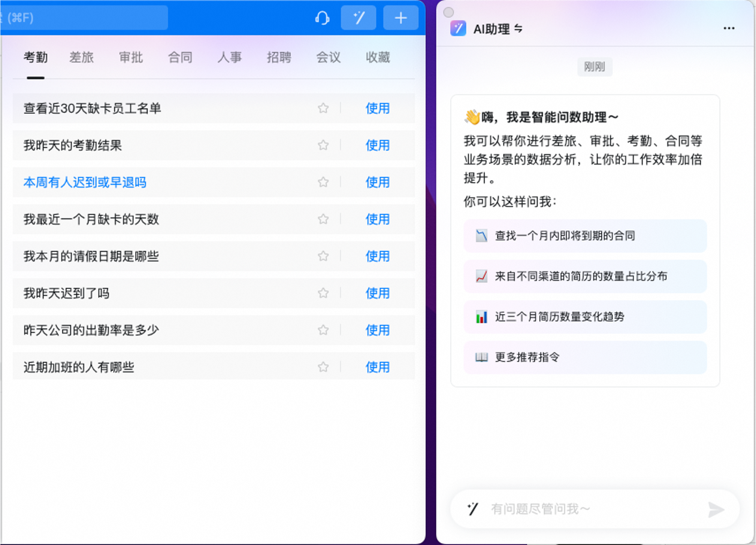The width and height of the screenshot is (756, 545).
Task: Select the text 近期加班的人有哪些
Action: click(79, 367)
